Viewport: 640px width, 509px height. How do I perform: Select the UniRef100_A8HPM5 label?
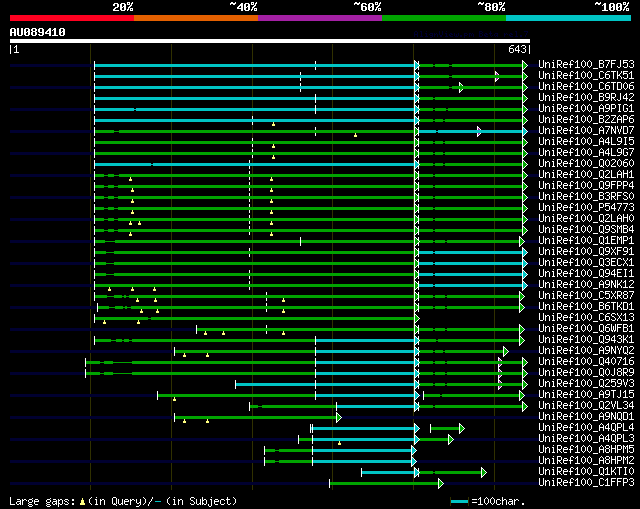pos(586,450)
